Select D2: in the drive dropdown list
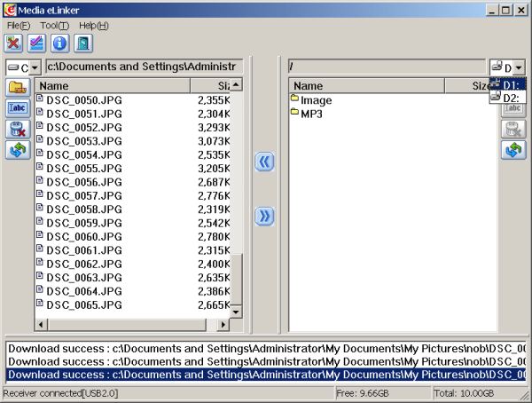Viewport: 532px width, 403px height. tap(511, 99)
